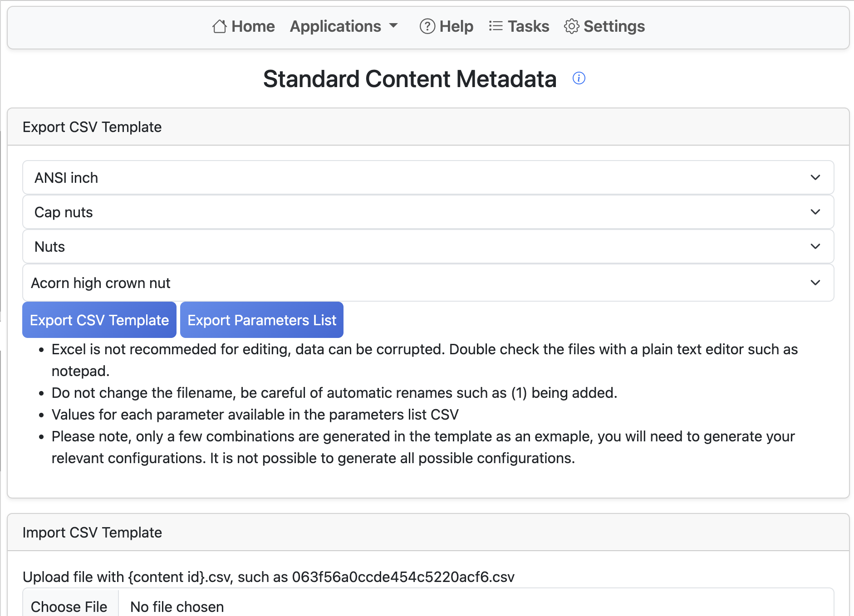Screen dimensions: 854x616
Task: Click the Export CSV Template section header
Action: coord(92,127)
